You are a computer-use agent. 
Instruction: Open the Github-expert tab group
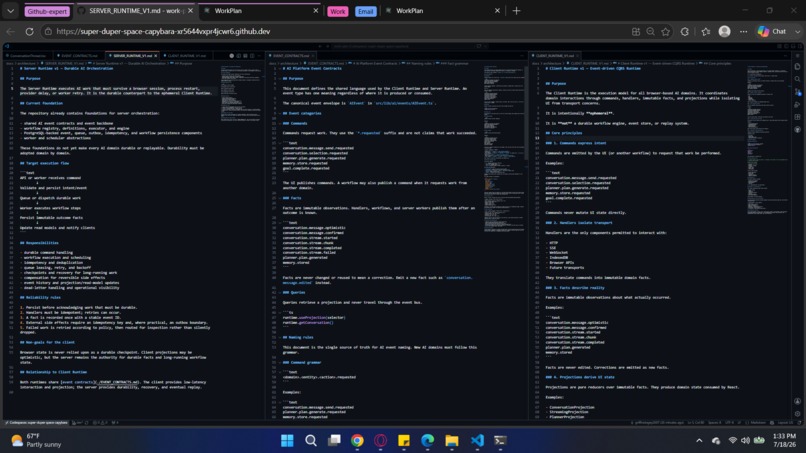pyautogui.click(x=47, y=11)
